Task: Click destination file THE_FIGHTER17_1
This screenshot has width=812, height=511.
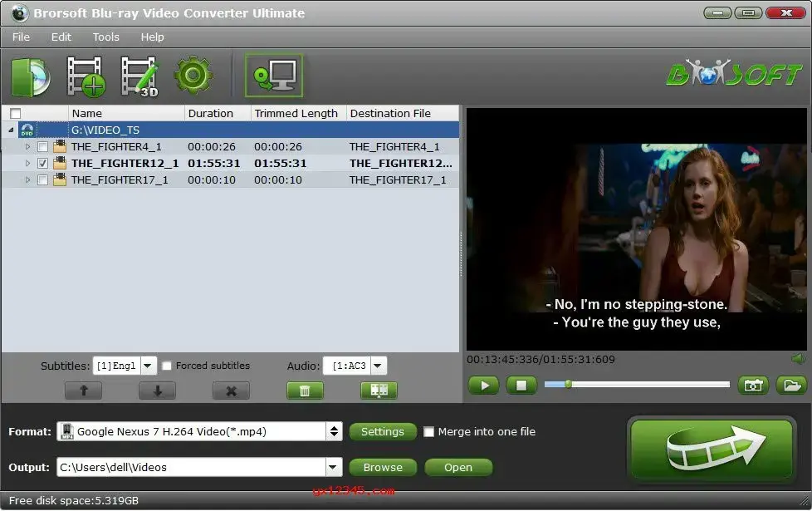Action: click(x=398, y=179)
